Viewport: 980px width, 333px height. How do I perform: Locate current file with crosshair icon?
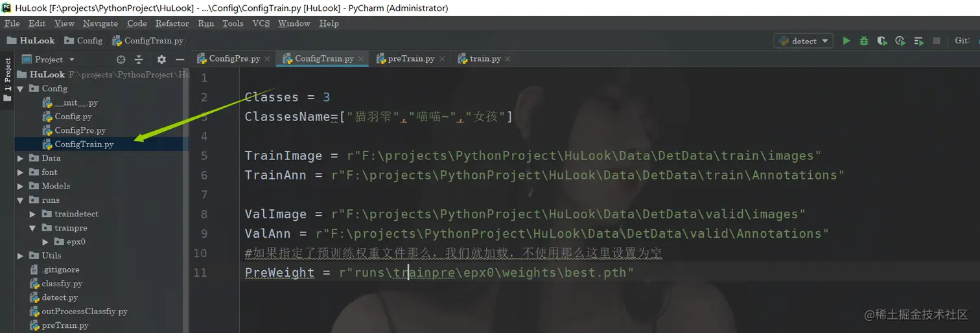pyautogui.click(x=121, y=59)
